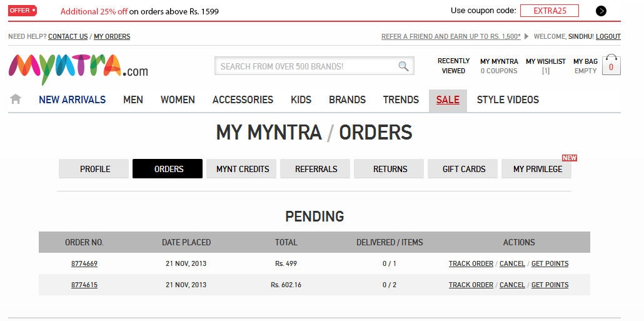644x321 pixels.
Task: Select the Gift Cards tab
Action: pyautogui.click(x=463, y=169)
